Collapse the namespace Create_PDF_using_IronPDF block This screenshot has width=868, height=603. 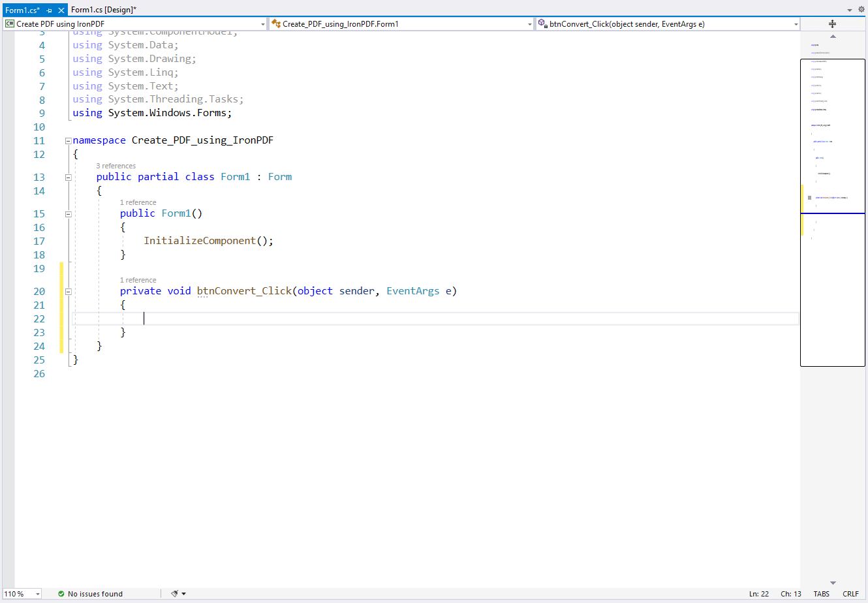[68, 141]
